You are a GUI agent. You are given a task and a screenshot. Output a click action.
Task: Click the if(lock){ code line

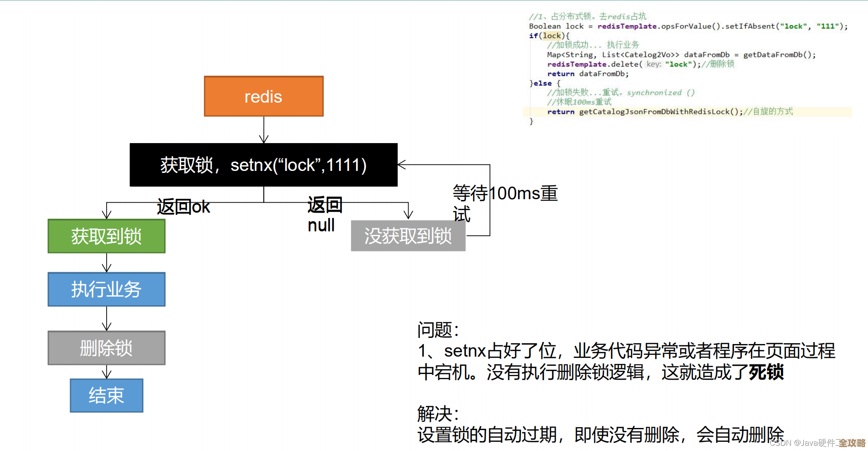click(x=549, y=36)
